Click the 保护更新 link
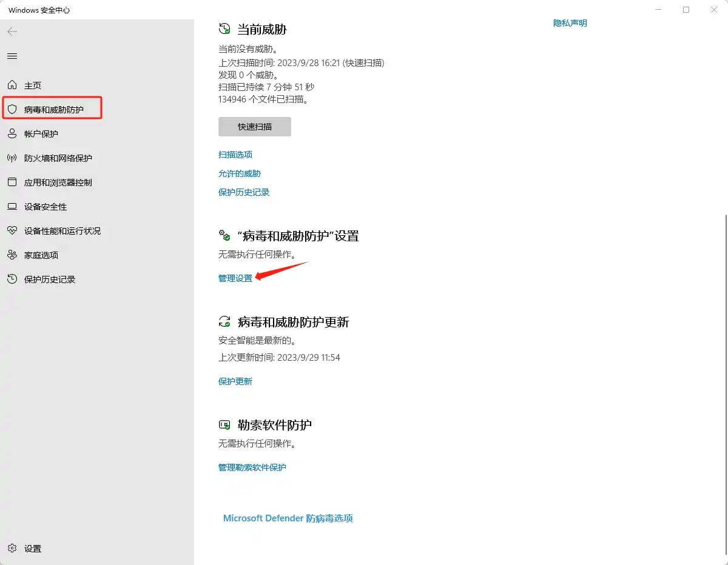This screenshot has width=728, height=565. [235, 381]
